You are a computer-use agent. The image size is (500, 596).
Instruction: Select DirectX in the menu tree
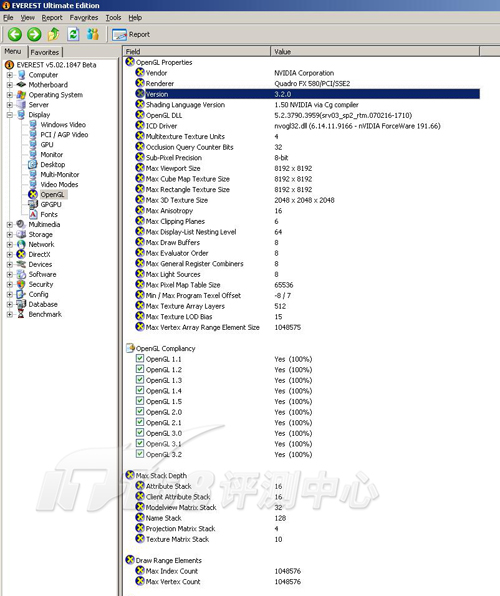click(x=39, y=254)
